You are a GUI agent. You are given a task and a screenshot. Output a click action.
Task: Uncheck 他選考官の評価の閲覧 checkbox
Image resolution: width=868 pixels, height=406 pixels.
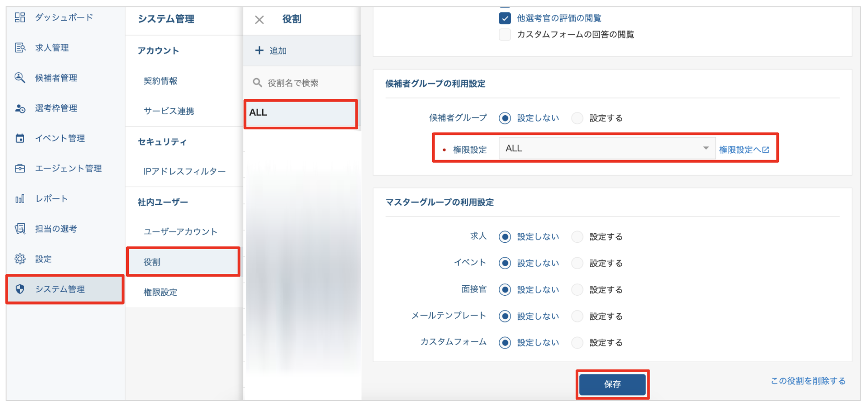click(x=505, y=18)
